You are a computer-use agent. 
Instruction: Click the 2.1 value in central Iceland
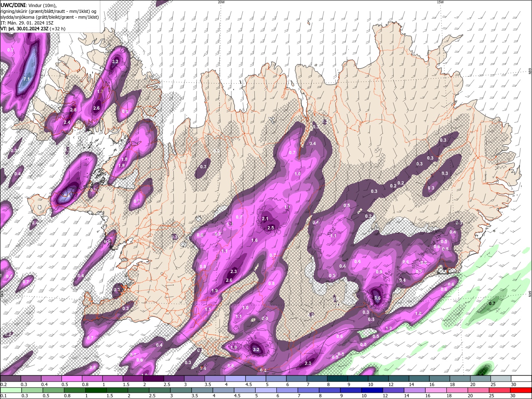[x=265, y=219]
